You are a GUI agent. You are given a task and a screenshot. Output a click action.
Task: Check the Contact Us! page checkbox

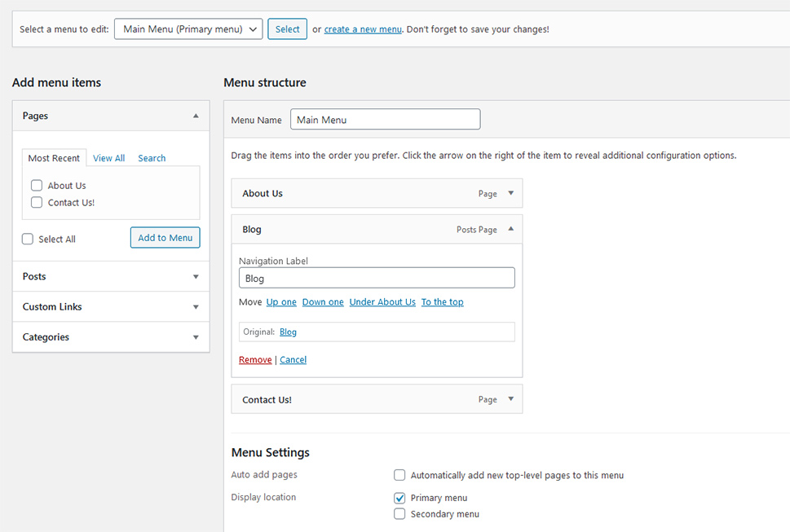click(x=37, y=202)
